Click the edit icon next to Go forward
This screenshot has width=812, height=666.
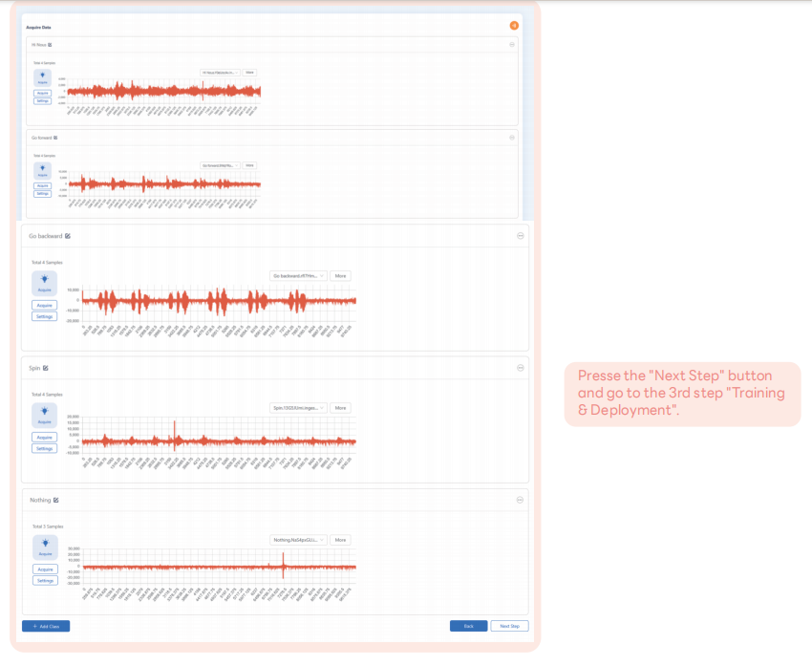(55, 138)
